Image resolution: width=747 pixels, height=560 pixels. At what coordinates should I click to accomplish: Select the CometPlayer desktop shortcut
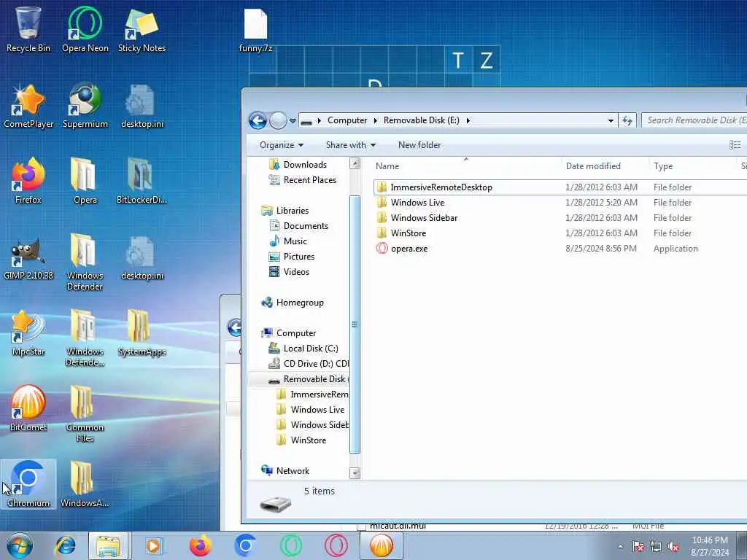pyautogui.click(x=28, y=106)
